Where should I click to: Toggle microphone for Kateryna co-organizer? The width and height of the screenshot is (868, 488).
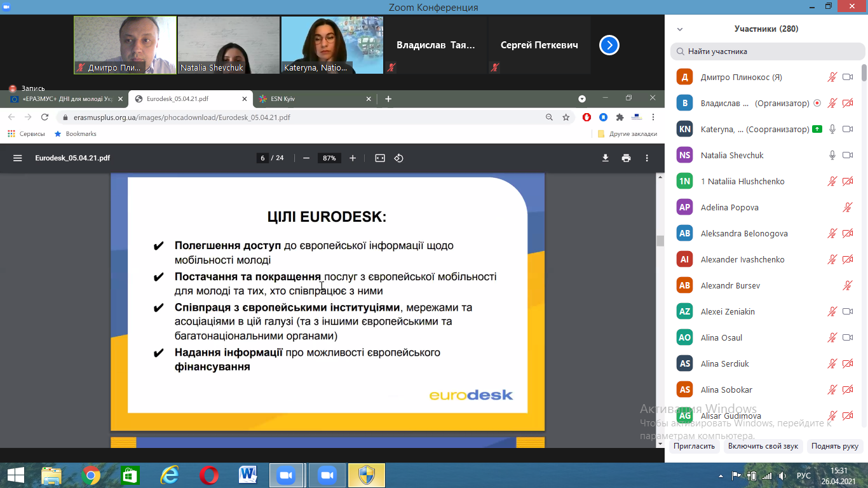coord(832,129)
